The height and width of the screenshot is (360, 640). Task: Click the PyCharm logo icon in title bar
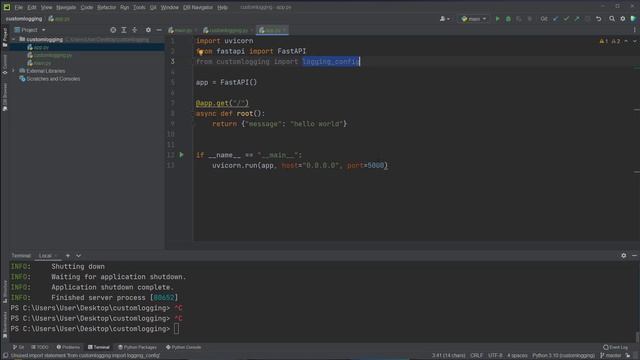(7, 7)
